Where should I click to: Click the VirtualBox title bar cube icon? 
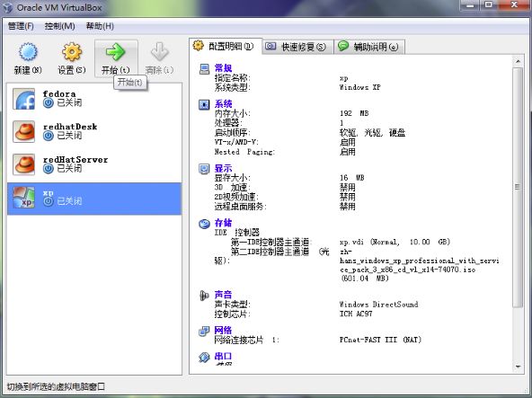point(7,7)
